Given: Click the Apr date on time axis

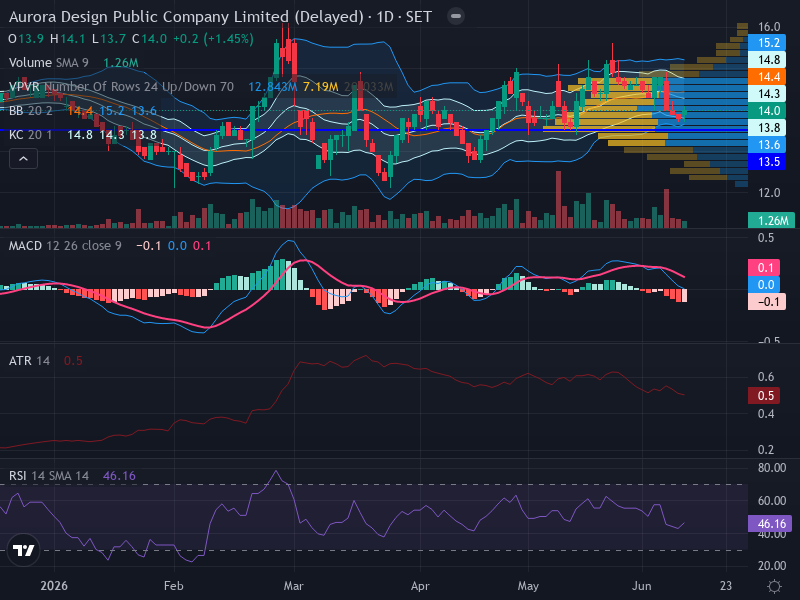Looking at the screenshot, I should pyautogui.click(x=420, y=586).
